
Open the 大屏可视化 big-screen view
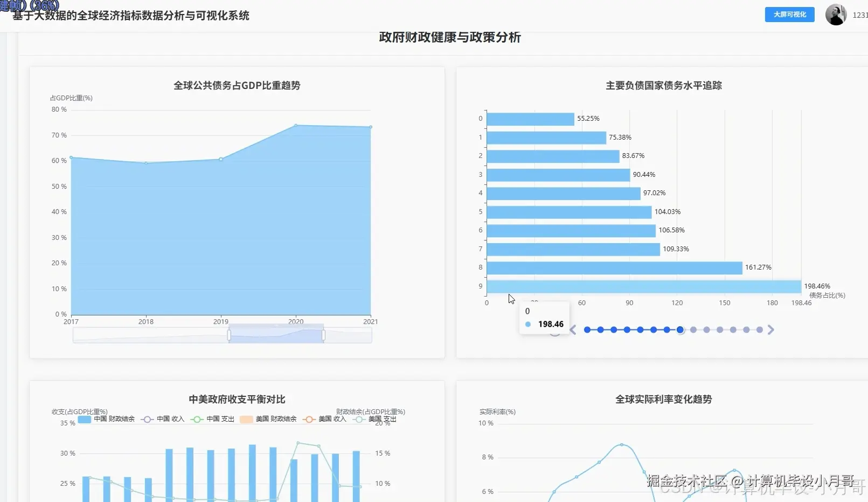790,15
